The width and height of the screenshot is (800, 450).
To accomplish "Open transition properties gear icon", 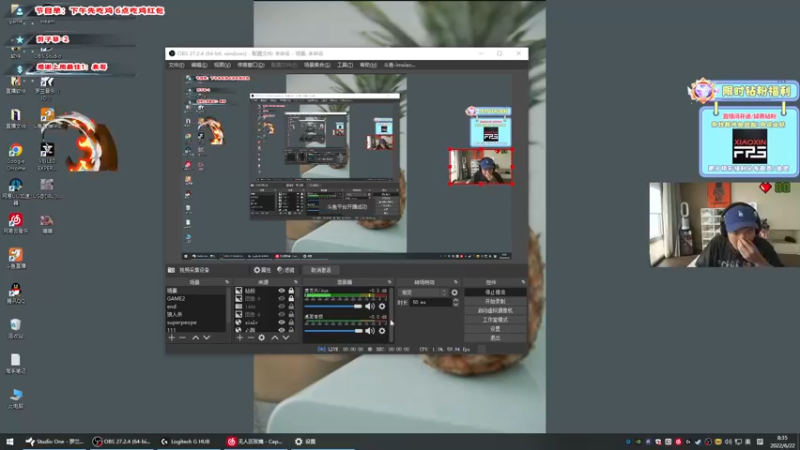I will [455, 292].
